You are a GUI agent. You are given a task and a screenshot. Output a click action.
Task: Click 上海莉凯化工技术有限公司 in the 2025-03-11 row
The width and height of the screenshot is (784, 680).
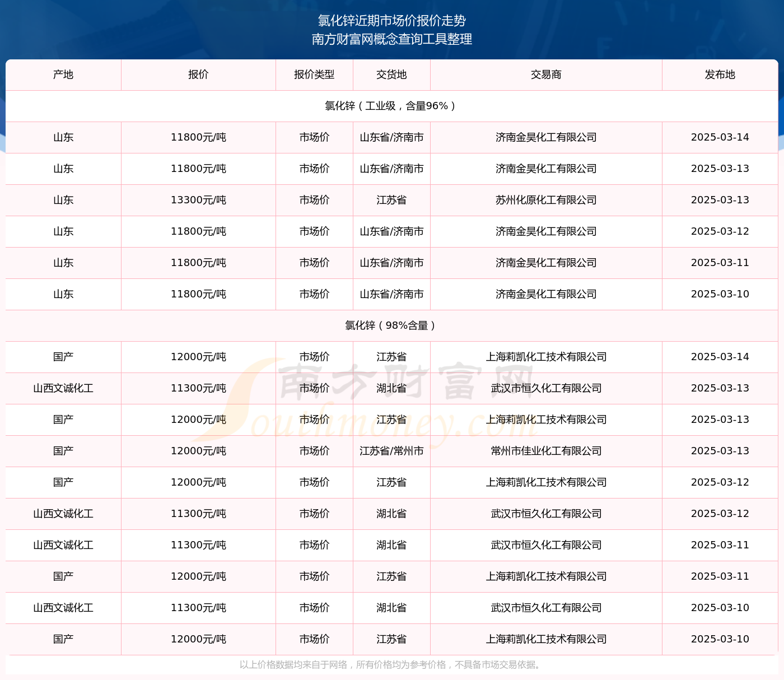546,577
